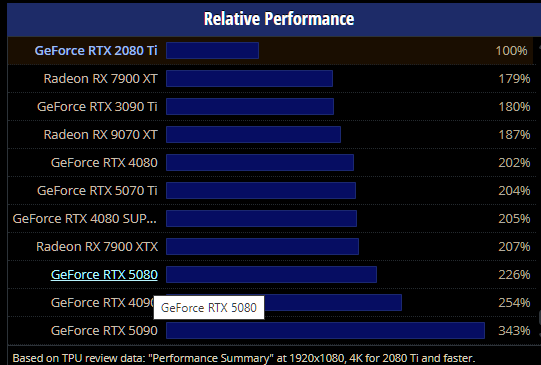Click the truncated GeForce RTX 4080 SUP... label
541x365 pixels.
click(x=85, y=219)
